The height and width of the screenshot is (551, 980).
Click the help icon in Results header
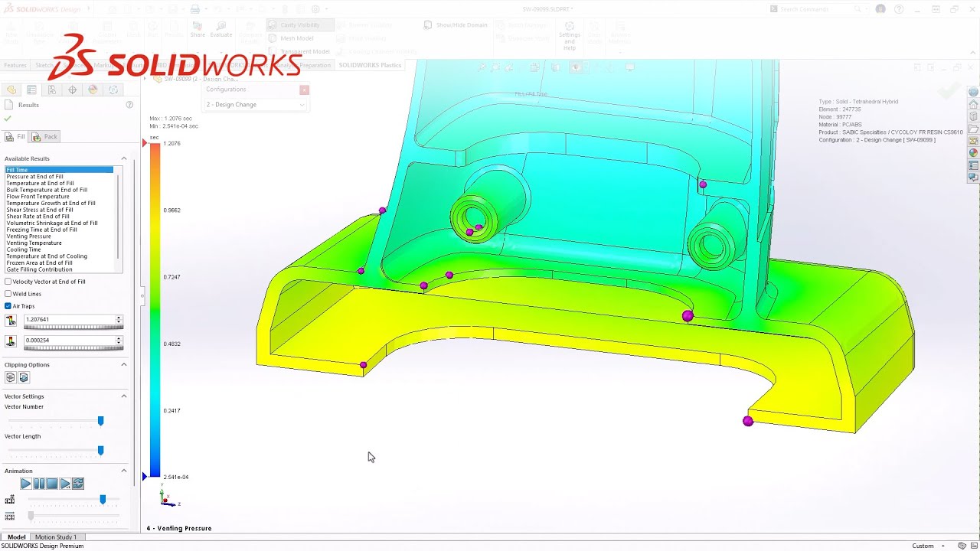[129, 105]
